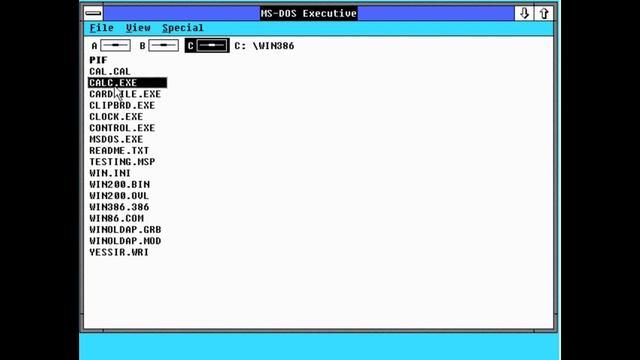This screenshot has height=360, width=640.
Task: Select WINOLDAP.GRB in file list
Action: [125, 230]
